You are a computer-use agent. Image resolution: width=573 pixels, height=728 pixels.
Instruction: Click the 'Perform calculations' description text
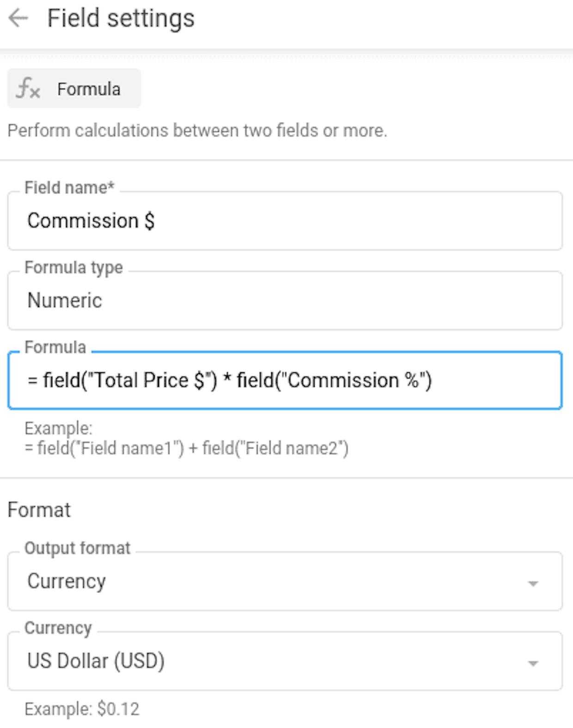(197, 131)
